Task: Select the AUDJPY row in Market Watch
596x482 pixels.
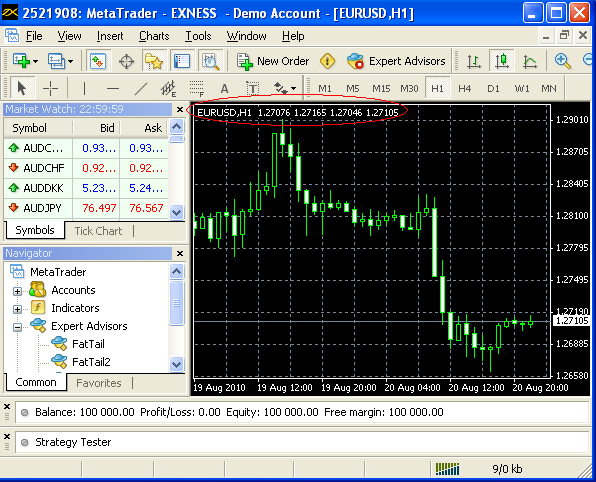Action: (x=86, y=208)
